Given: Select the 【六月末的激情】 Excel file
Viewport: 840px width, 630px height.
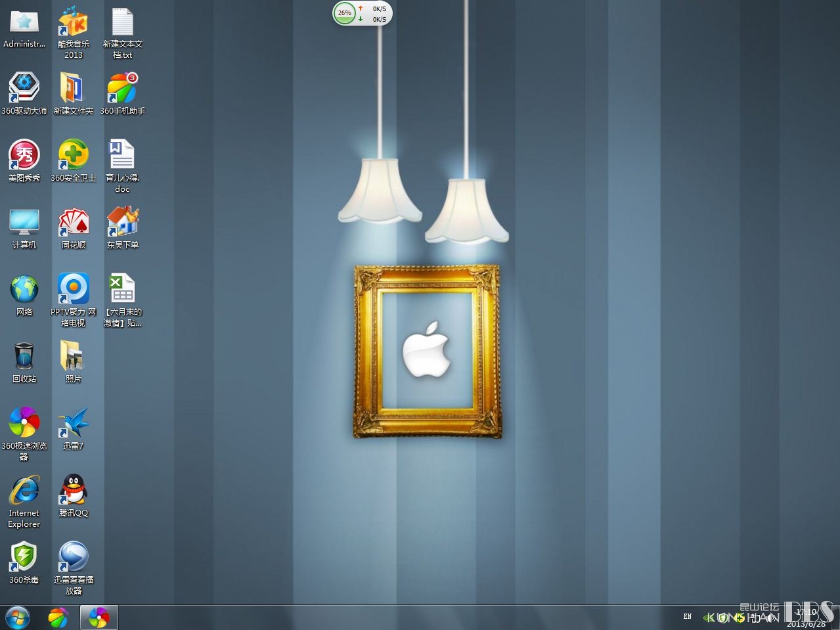Looking at the screenshot, I should (x=123, y=300).
